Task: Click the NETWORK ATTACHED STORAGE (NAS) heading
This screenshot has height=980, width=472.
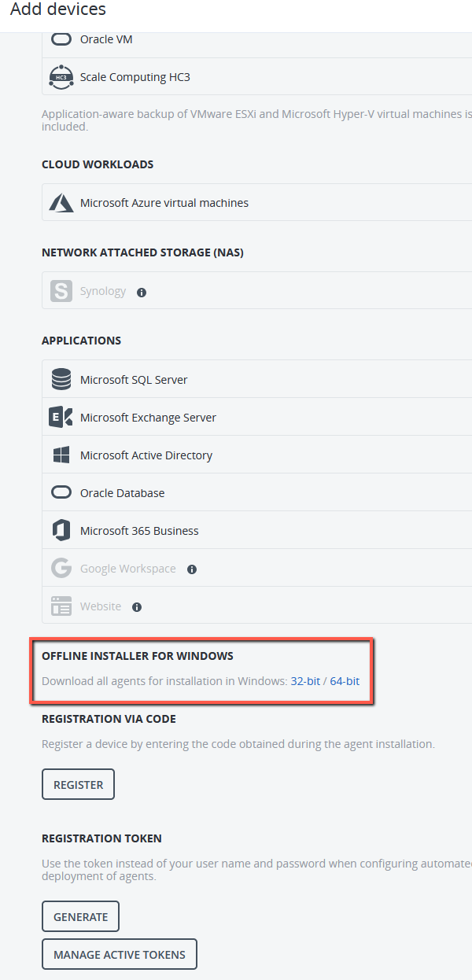Action: (142, 252)
